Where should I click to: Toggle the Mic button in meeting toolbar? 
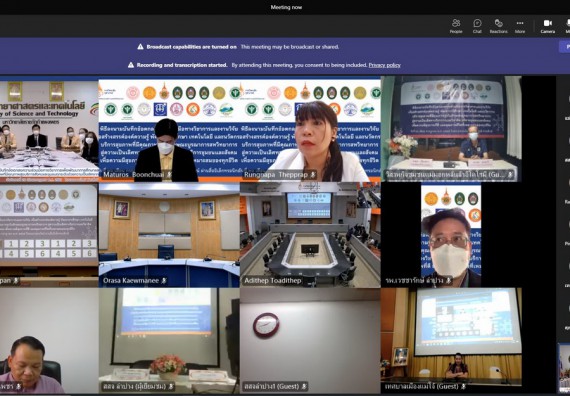click(567, 26)
